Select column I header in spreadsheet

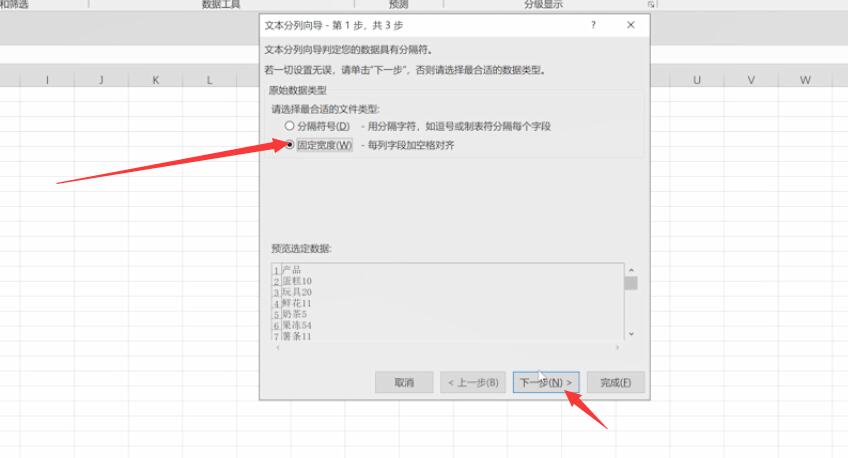click(x=47, y=80)
